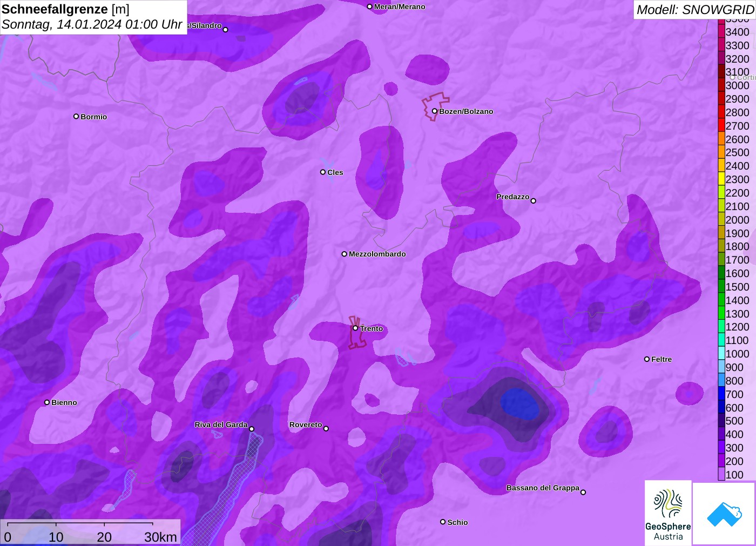Click the GeoSphere Austria logo
The height and width of the screenshot is (546, 756).
point(668,513)
